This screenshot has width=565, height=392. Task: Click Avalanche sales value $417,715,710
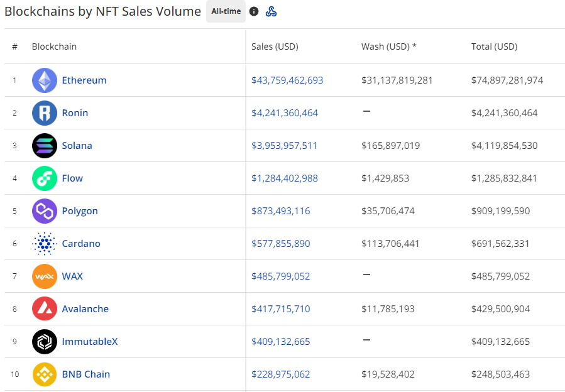281,309
